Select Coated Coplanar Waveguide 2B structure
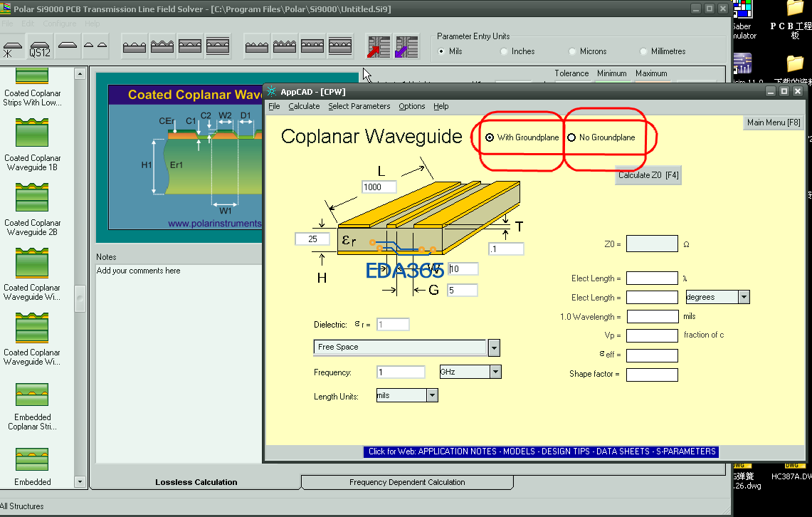Viewport: 812px width, 517px height. 32,198
